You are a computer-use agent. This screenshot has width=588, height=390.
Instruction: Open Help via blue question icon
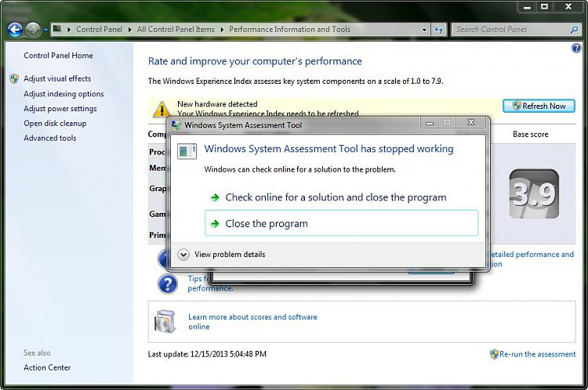coord(576,48)
